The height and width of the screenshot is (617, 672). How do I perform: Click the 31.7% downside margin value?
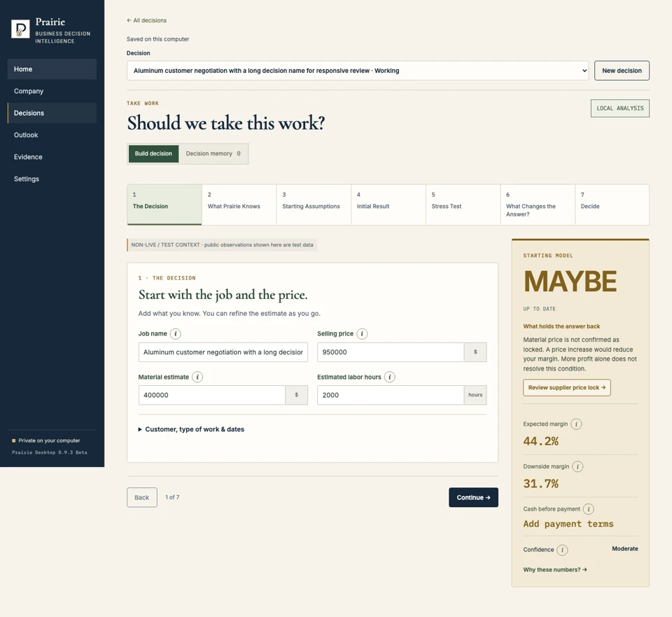[x=540, y=484]
